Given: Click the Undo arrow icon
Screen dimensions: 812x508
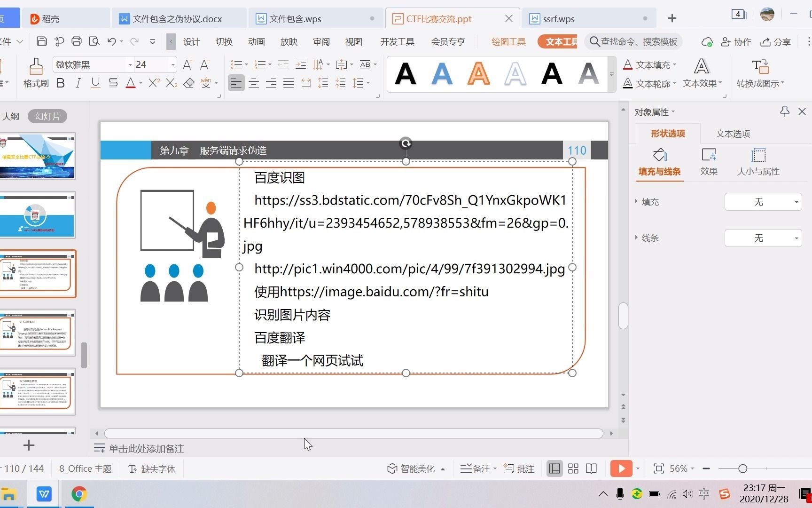Looking at the screenshot, I should [x=111, y=41].
